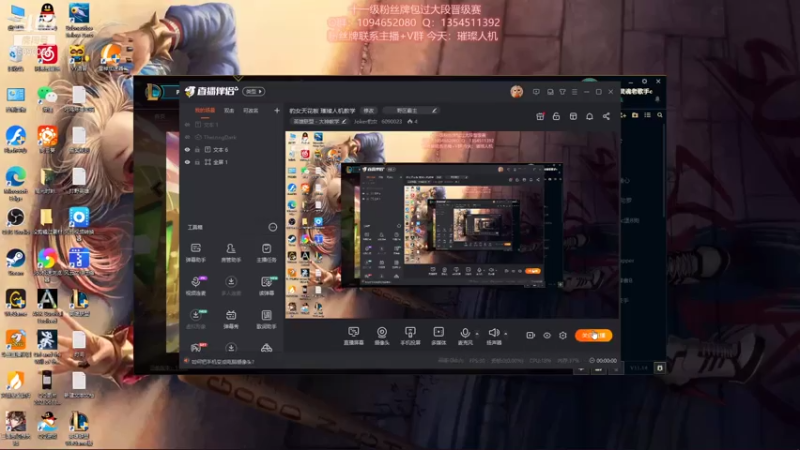
Task: Edit the 英雄联盟 category tag
Action: pyautogui.click(x=320, y=121)
